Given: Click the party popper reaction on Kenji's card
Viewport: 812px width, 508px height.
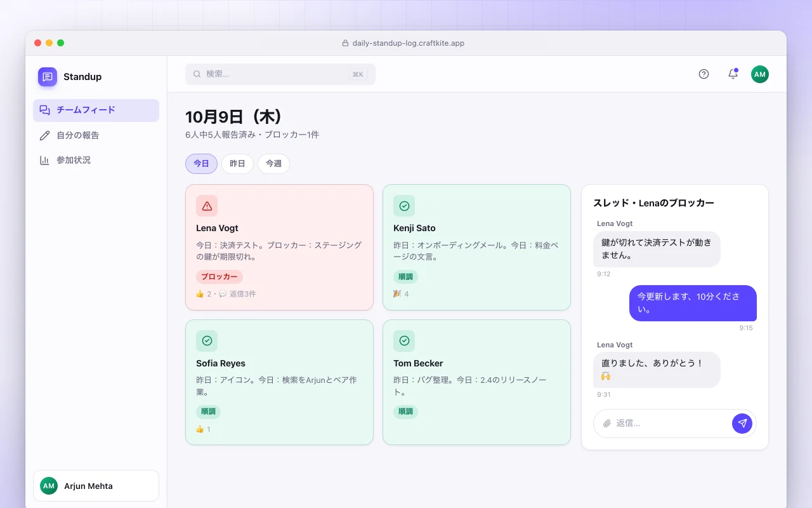Looking at the screenshot, I should click(x=397, y=294).
